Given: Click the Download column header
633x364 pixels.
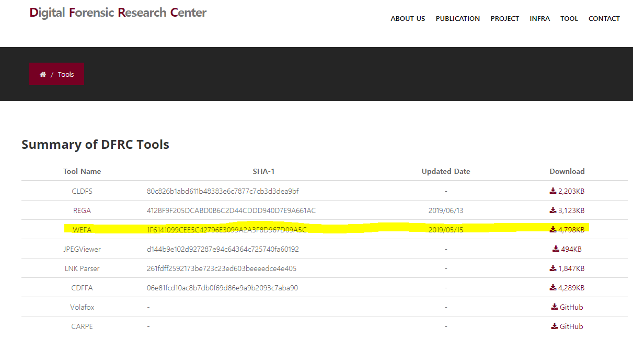Looking at the screenshot, I should pos(567,171).
